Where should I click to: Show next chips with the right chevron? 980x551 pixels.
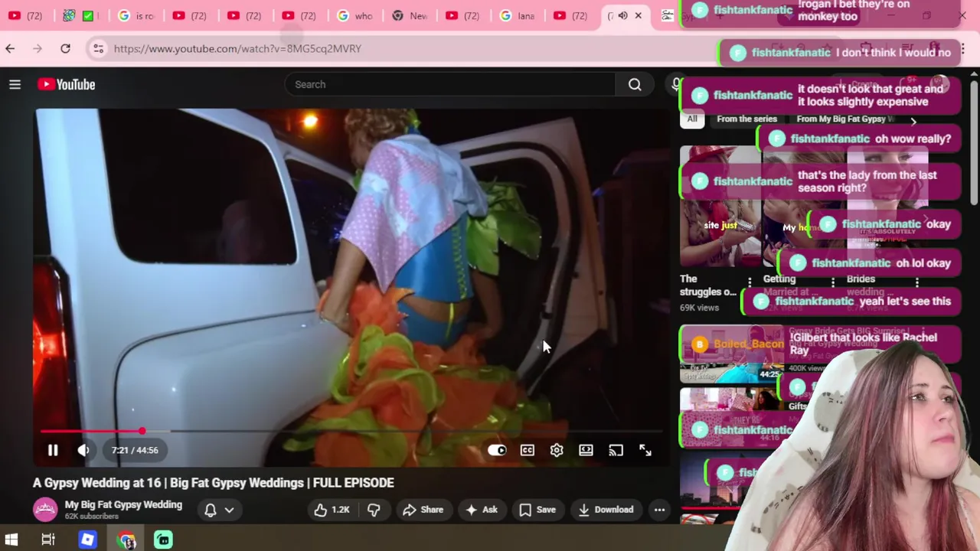[x=913, y=121]
